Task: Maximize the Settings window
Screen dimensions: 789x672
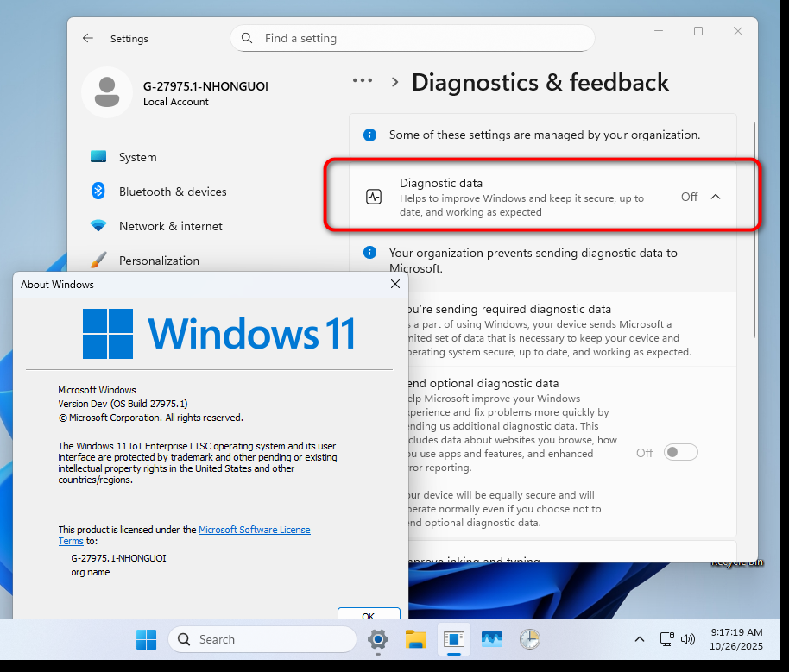Action: (698, 31)
